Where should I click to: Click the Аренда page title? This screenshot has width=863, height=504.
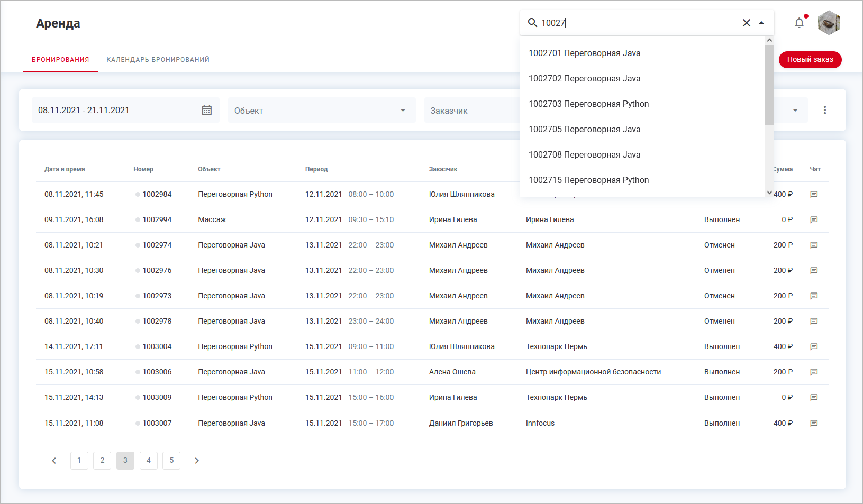(x=58, y=23)
